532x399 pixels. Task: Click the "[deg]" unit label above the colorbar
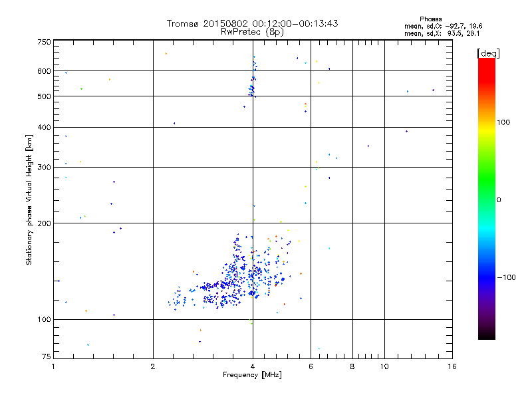click(x=488, y=53)
